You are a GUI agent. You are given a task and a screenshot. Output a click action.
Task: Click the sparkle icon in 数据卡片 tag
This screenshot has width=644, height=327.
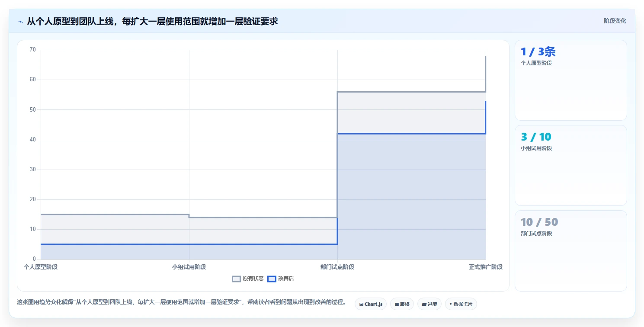coord(451,304)
